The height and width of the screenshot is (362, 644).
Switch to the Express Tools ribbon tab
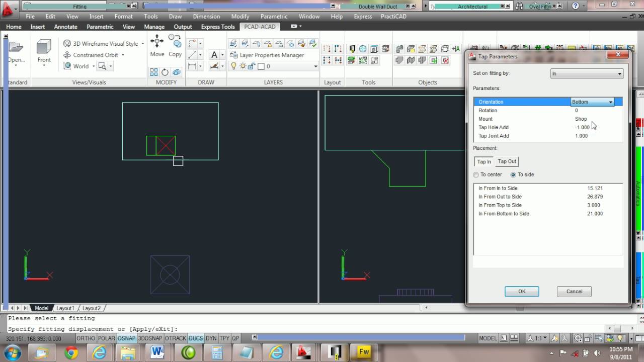click(218, 27)
